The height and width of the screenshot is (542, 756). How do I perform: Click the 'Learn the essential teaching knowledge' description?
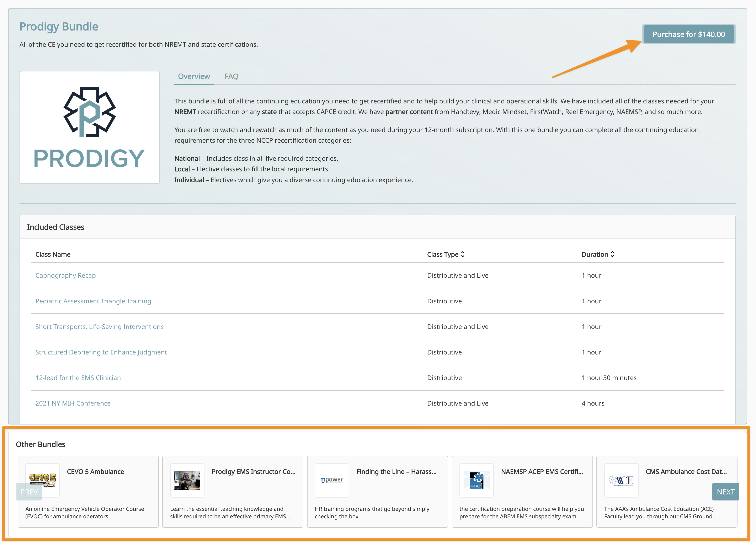click(230, 513)
